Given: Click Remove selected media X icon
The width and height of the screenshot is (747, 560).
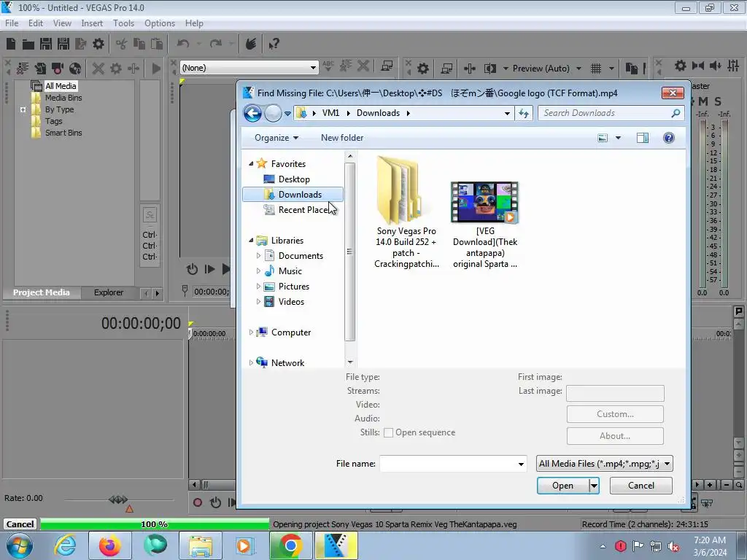Looking at the screenshot, I should pos(98,69).
